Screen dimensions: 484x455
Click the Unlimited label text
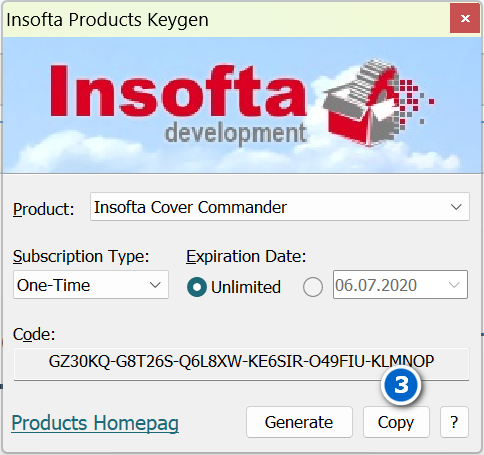(x=246, y=287)
